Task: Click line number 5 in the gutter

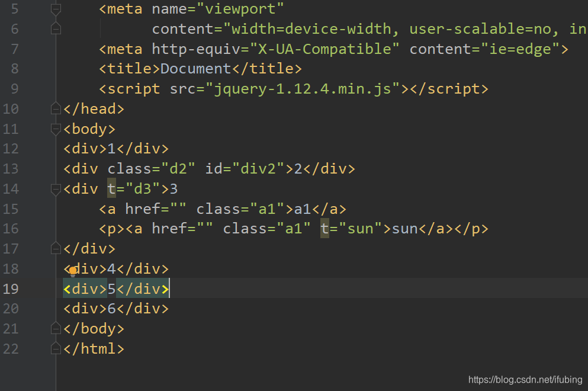Action: pos(14,9)
